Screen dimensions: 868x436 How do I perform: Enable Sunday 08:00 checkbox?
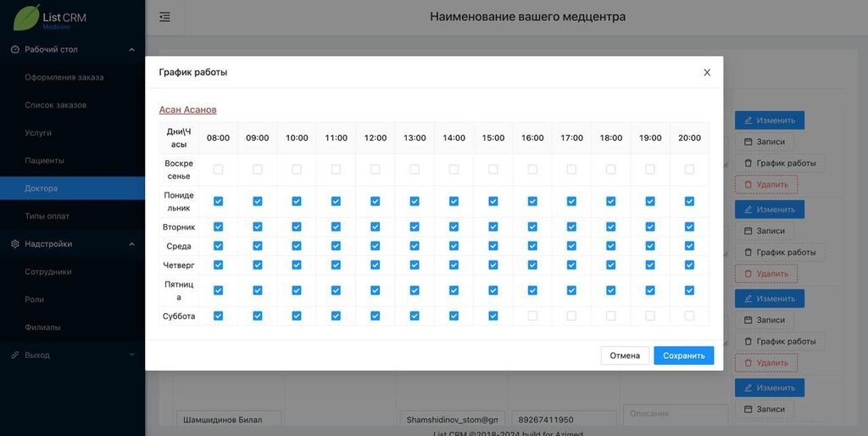point(218,170)
